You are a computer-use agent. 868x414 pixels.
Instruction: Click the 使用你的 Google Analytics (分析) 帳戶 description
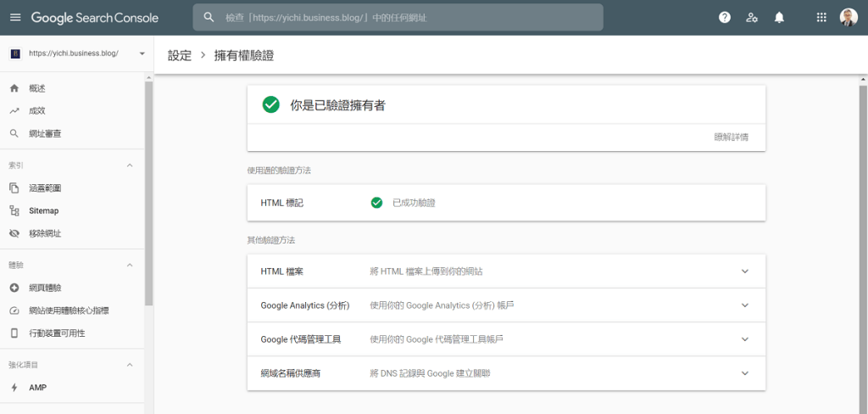442,305
